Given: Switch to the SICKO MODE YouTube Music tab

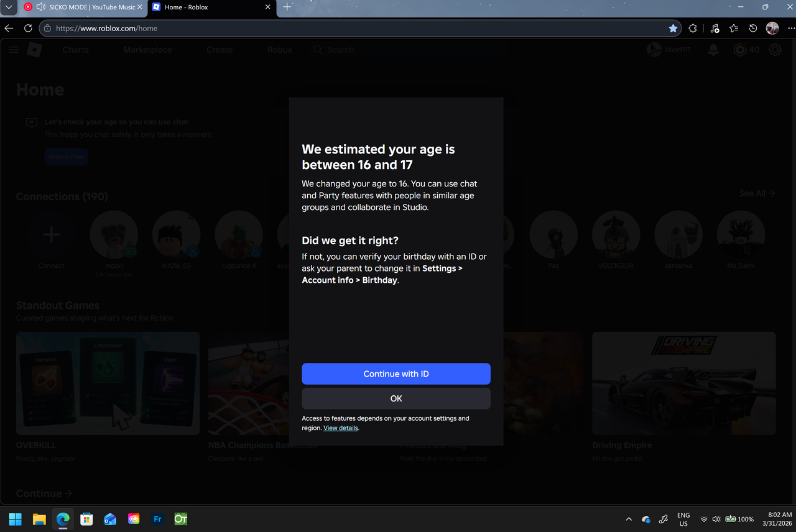Looking at the screenshot, I should click(83, 7).
